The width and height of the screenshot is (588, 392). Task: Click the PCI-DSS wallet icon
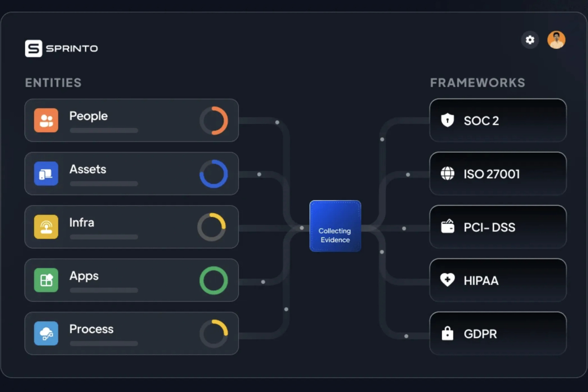[447, 227]
